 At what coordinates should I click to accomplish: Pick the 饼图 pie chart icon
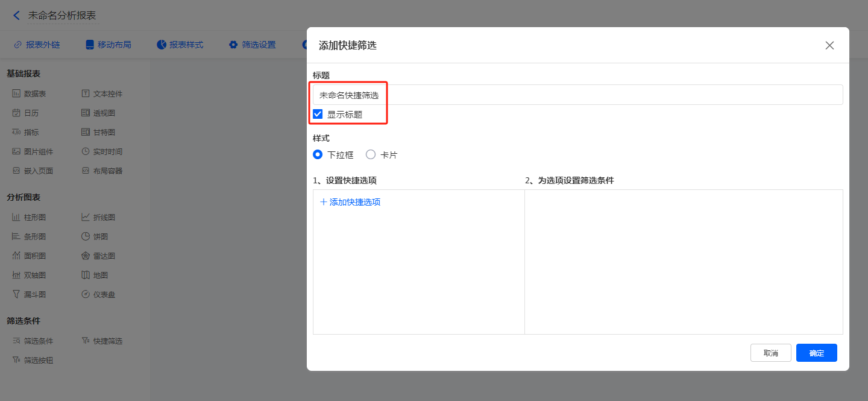[86, 236]
